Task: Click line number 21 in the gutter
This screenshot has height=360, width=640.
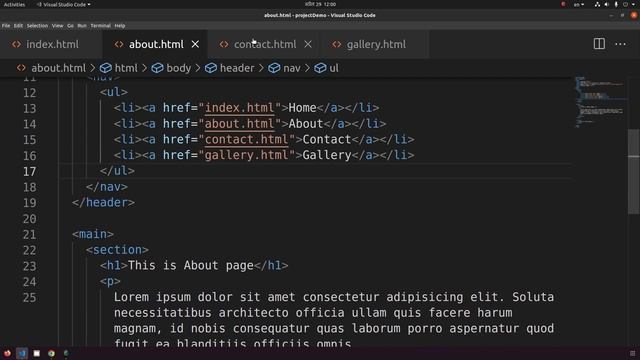Action: pyautogui.click(x=29, y=235)
